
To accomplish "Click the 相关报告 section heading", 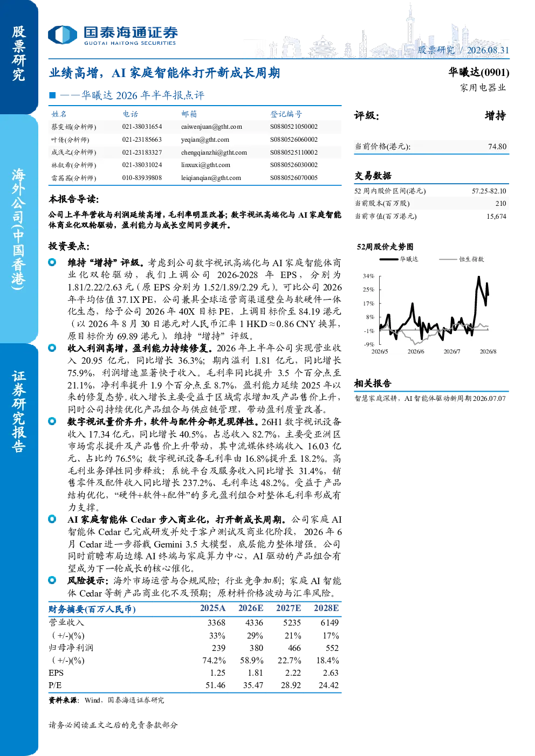I will [x=373, y=383].
